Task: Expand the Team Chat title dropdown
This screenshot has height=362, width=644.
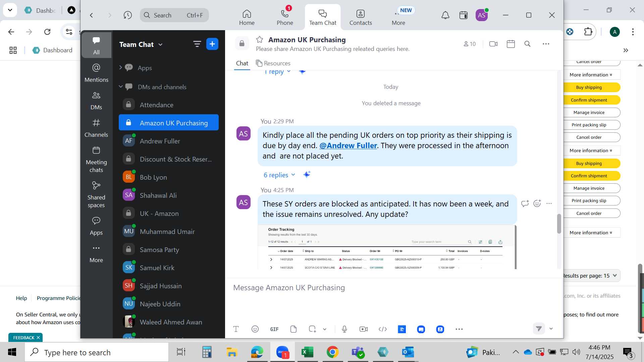Action: point(161,45)
